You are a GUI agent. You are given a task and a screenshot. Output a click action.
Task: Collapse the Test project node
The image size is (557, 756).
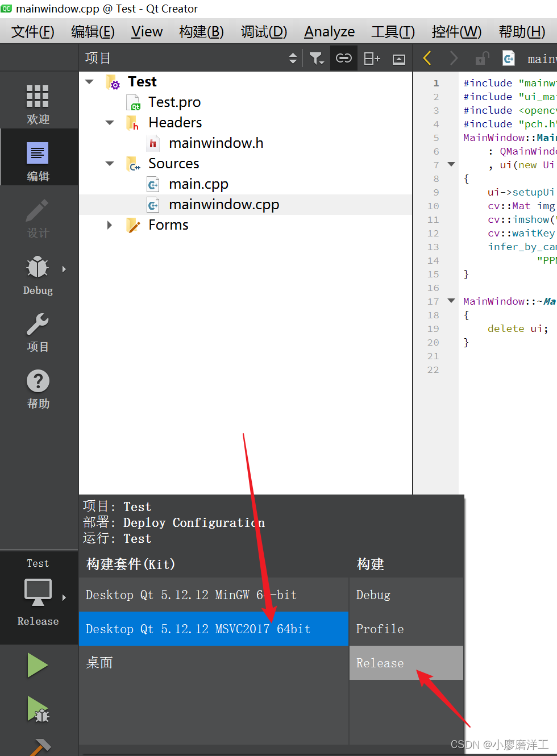(x=89, y=82)
